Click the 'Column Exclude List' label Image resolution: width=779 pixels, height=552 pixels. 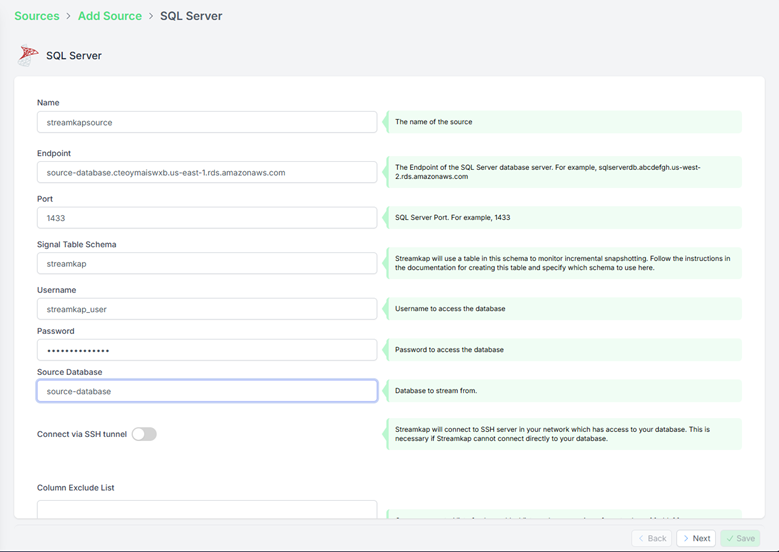(76, 488)
